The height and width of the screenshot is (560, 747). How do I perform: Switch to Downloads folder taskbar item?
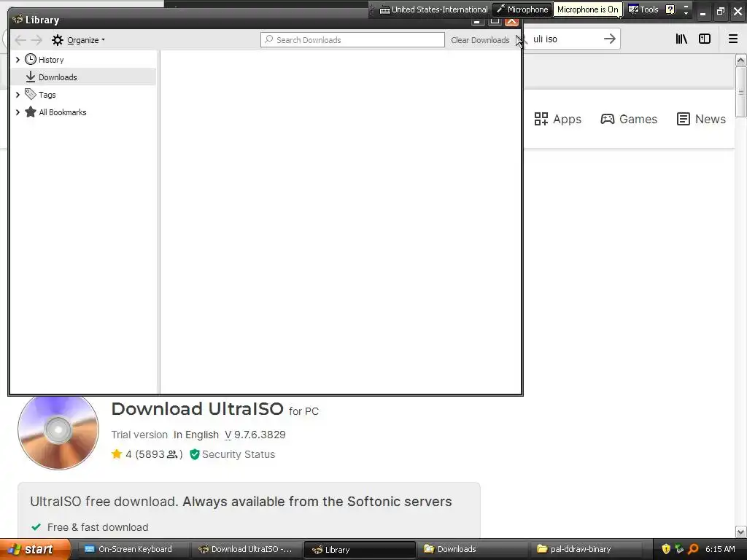[472, 549]
